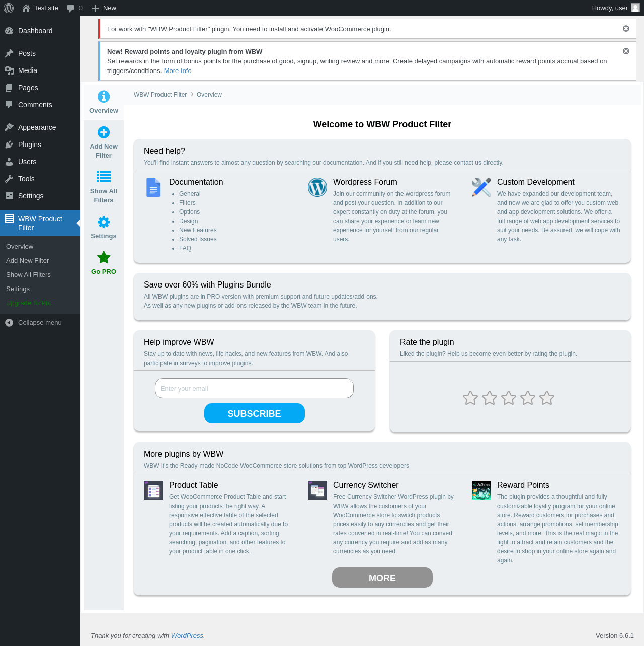Open the Currency Switcher plugin title
644x646 pixels.
point(366,485)
